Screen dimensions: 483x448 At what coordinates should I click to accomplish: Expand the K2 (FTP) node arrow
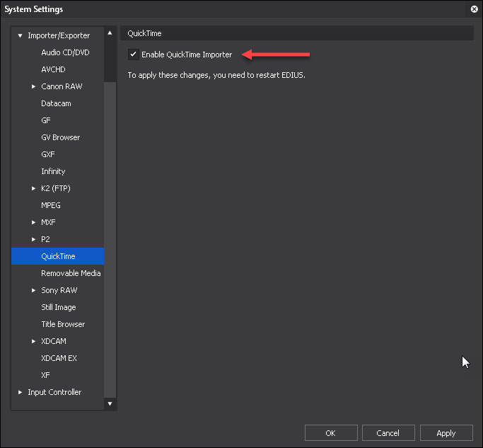point(33,188)
